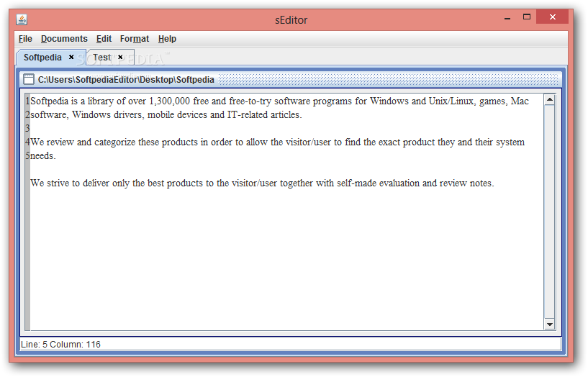
Task: Close the Softpedia tab
Action: [x=71, y=57]
